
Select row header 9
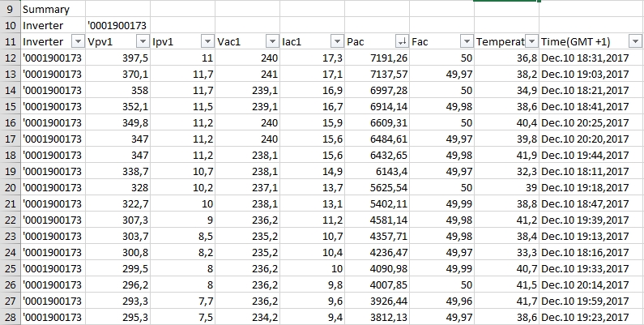click(10, 10)
